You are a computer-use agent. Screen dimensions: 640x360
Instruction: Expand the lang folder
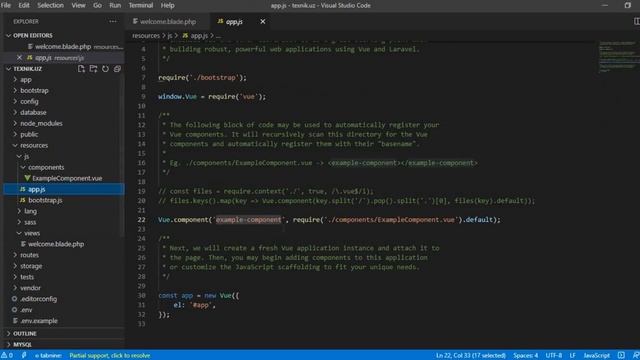[x=30, y=211]
